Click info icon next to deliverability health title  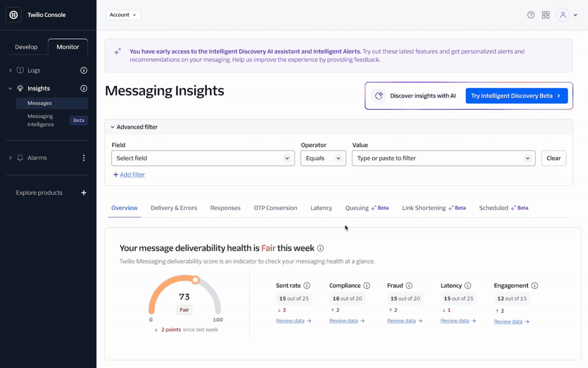[320, 248]
